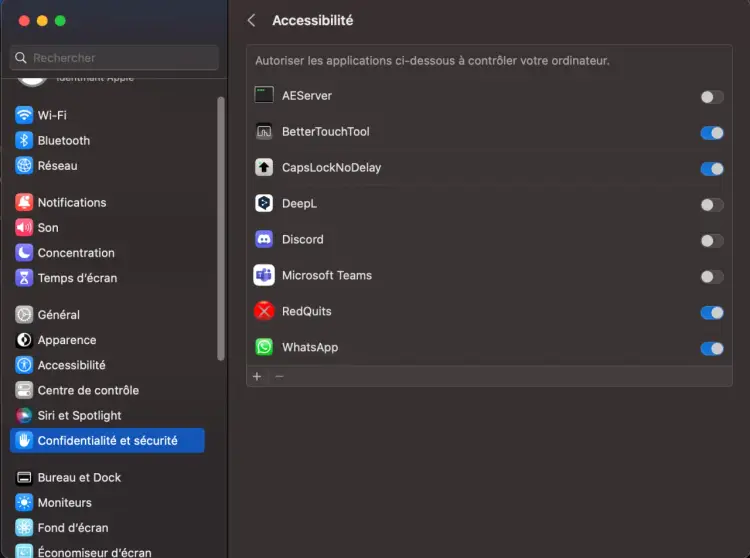Click the Centre de contrôle icon

(x=24, y=390)
